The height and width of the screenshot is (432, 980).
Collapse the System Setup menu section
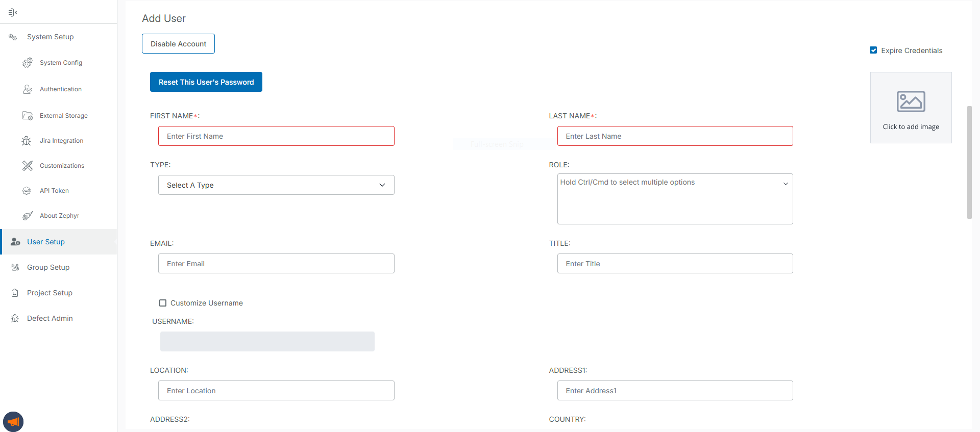point(50,37)
